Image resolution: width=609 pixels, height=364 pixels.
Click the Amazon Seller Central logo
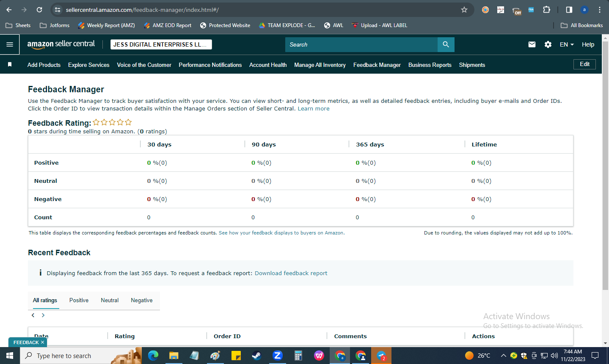click(61, 44)
